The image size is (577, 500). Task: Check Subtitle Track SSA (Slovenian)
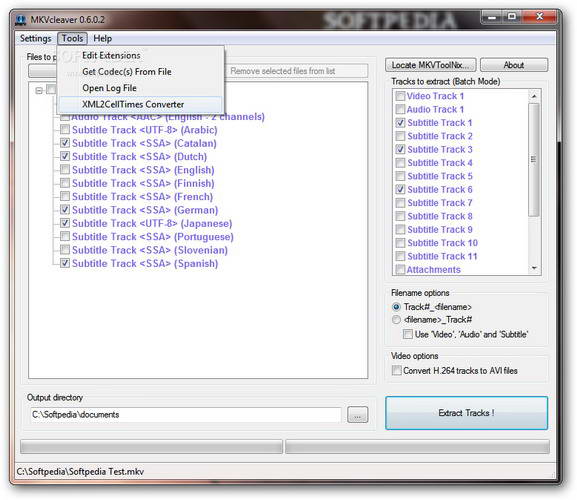tap(65, 249)
